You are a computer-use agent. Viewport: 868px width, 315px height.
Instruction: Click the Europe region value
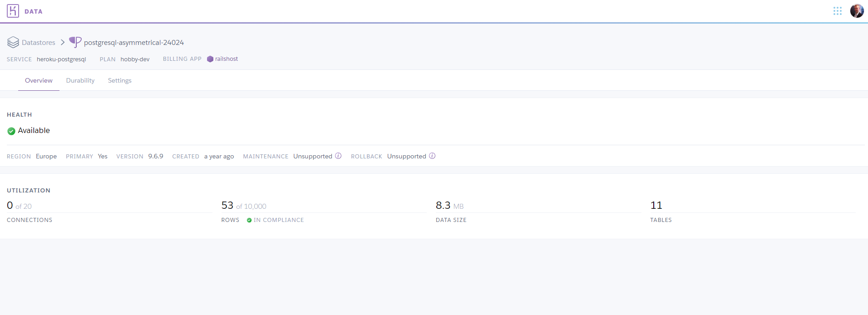pos(46,156)
